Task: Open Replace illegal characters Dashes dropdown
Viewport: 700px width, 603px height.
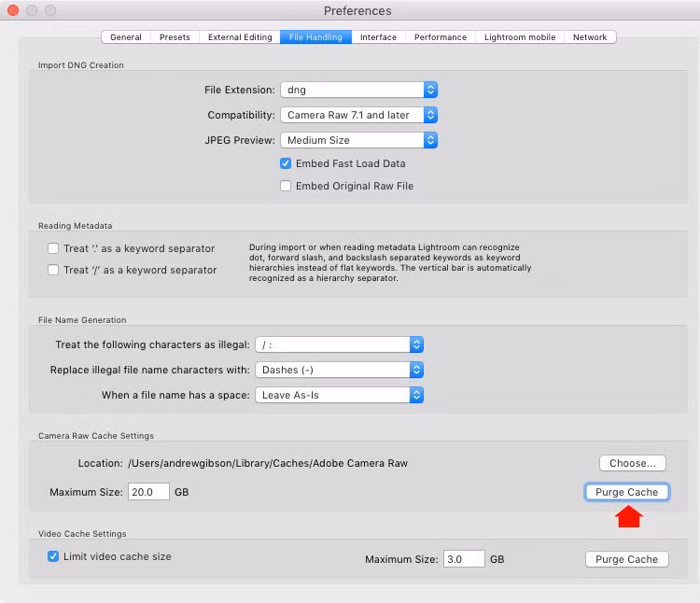Action: (340, 370)
